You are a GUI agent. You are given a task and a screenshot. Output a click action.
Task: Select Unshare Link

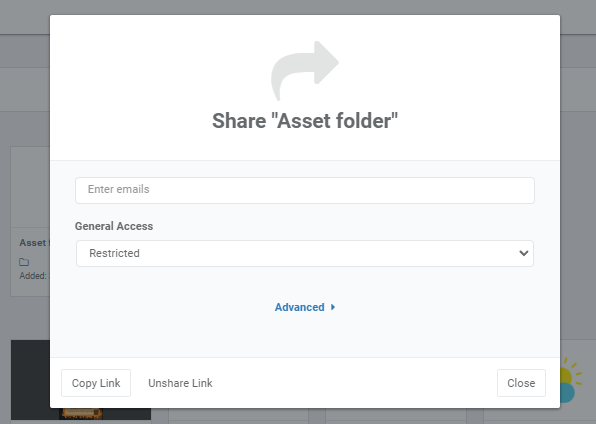coord(180,383)
